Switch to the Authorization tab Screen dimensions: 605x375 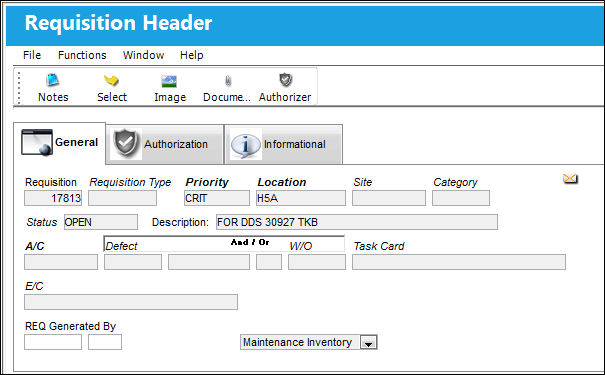165,144
